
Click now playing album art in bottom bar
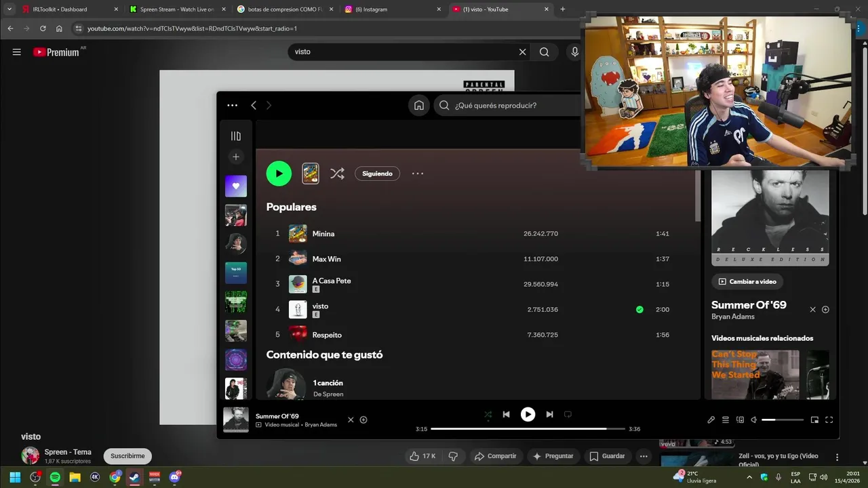[236, 420]
